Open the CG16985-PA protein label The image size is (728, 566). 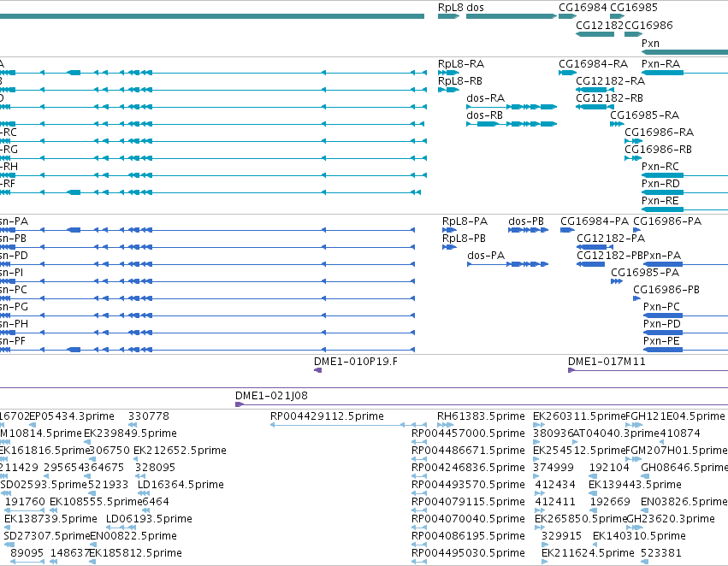[x=645, y=273]
